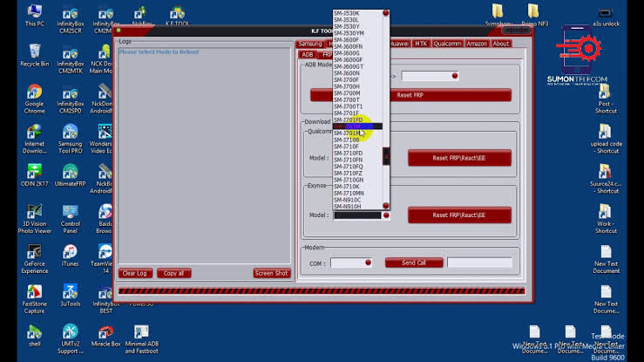The image size is (644, 362).
Task: Open upload code - Shortcut icon
Action: (x=606, y=139)
